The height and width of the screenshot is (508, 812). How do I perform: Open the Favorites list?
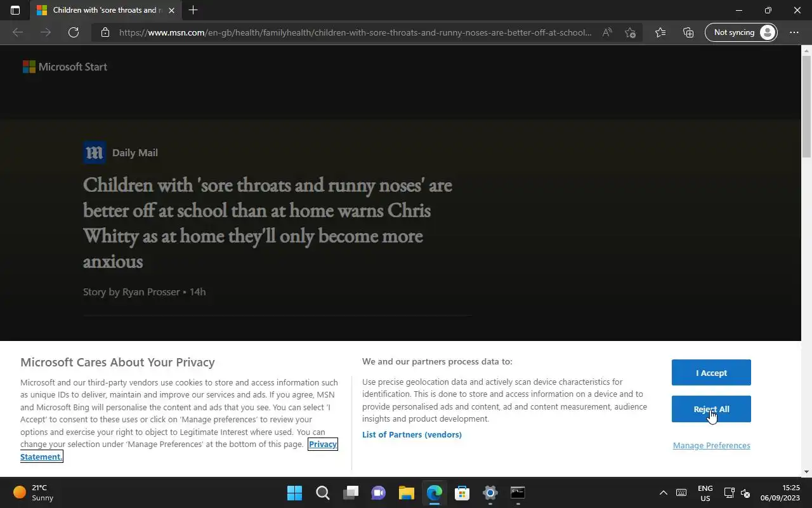pos(660,32)
